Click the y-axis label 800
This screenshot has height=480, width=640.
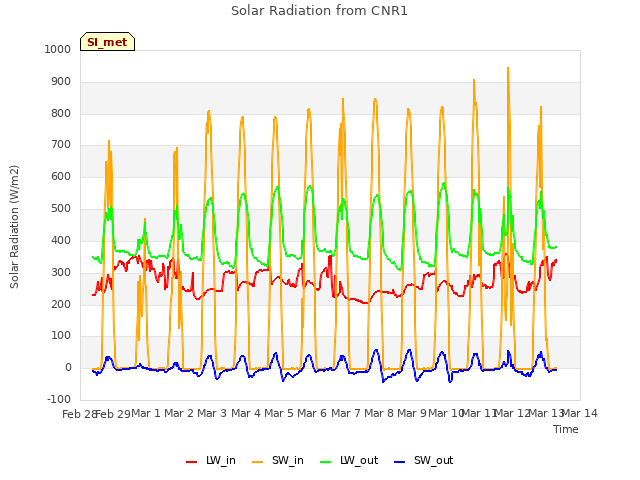[61, 113]
